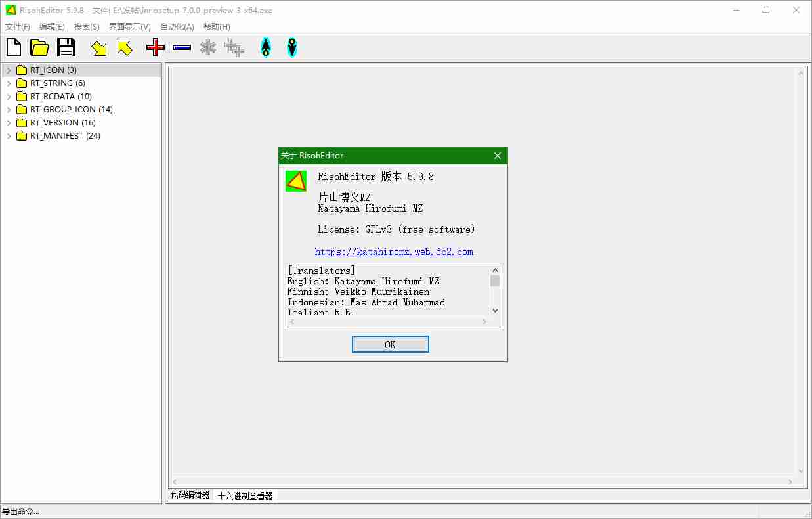This screenshot has height=519, width=812.
Task: Click the Katayama Hirofumi MZ author text
Action: pos(370,208)
